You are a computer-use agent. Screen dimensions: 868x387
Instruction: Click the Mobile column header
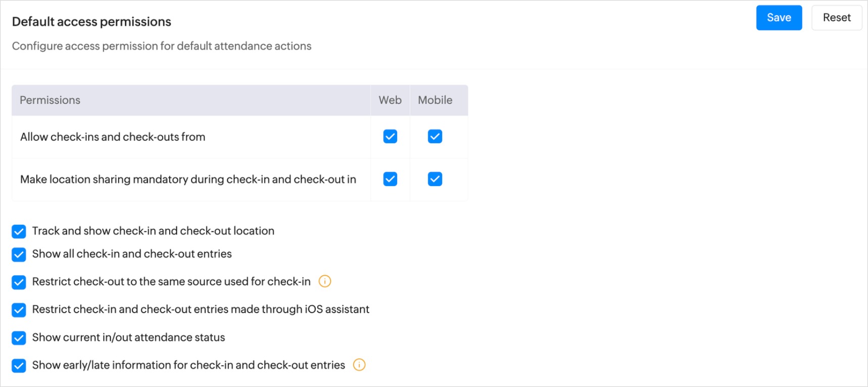pos(435,100)
